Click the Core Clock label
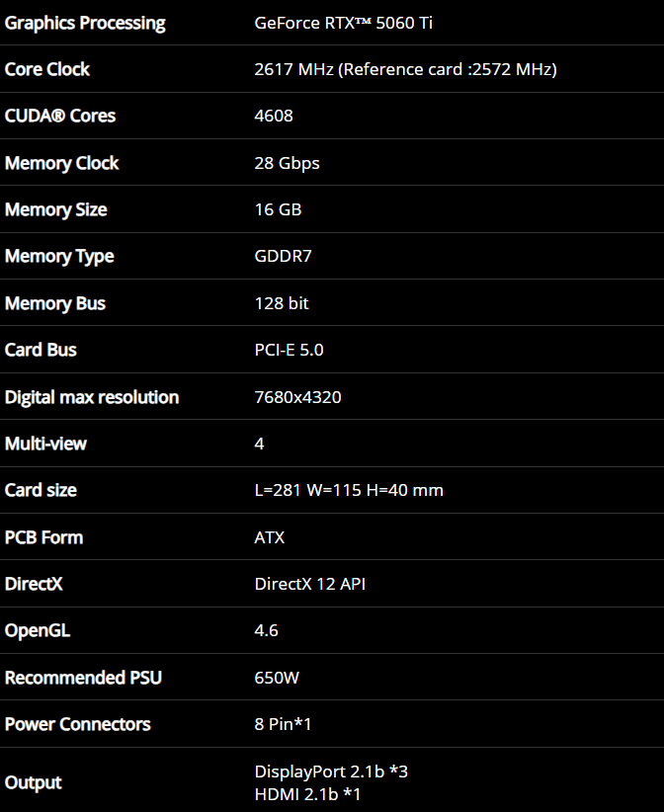This screenshot has height=812, width=664. coord(47,69)
